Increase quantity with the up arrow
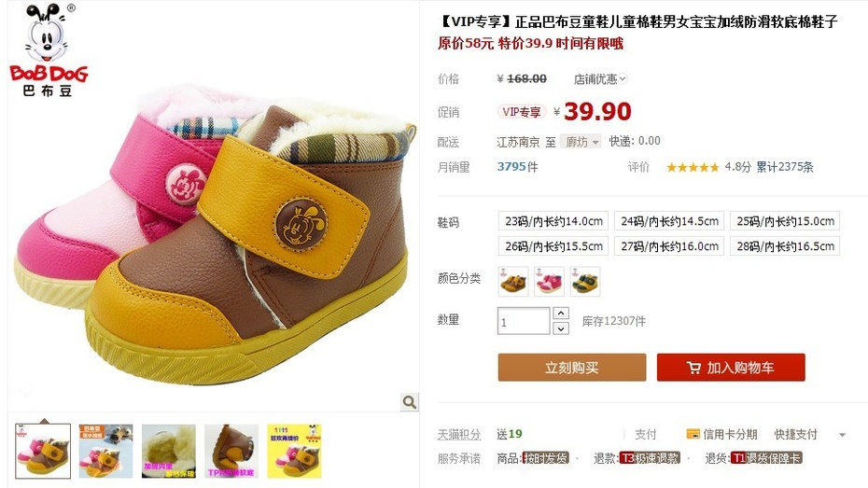868x488 pixels. pos(561,314)
